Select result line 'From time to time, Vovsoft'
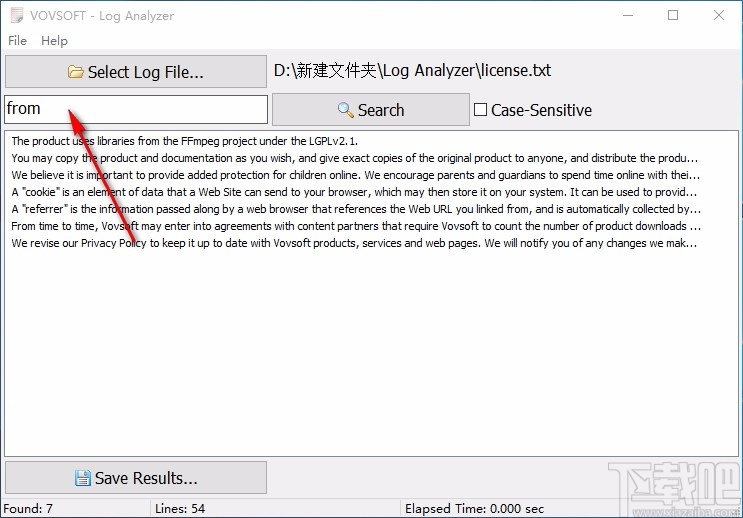Viewport: 743px width, 518px height. (x=356, y=226)
